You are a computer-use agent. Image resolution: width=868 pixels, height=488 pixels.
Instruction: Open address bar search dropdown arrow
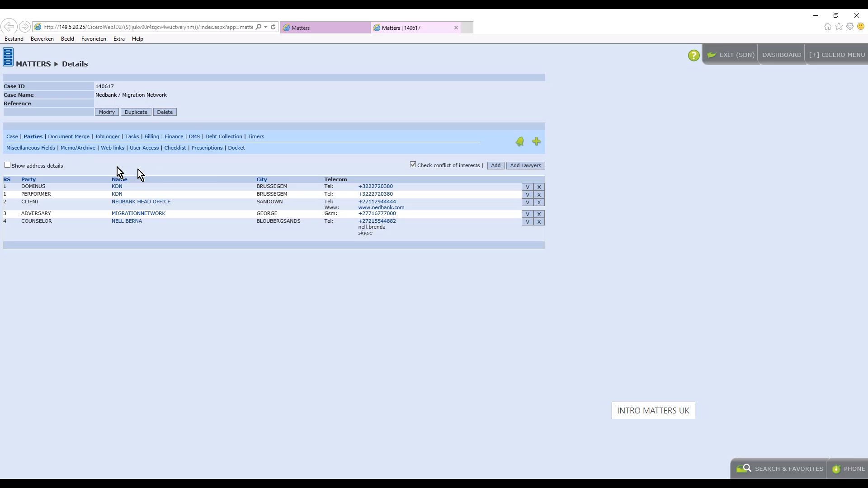[x=265, y=27]
